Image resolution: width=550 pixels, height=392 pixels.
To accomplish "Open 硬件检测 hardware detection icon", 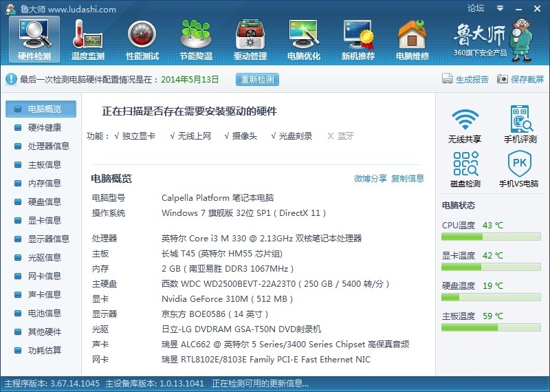I will [34, 40].
